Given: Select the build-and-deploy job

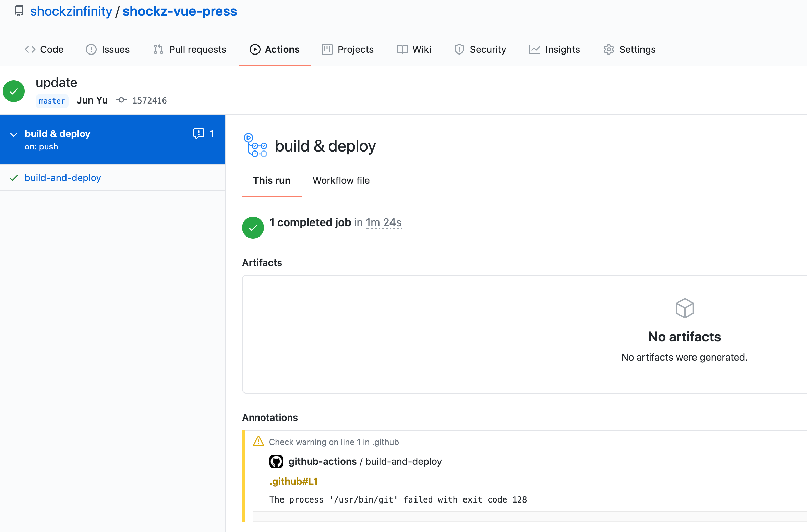Looking at the screenshot, I should coord(63,178).
